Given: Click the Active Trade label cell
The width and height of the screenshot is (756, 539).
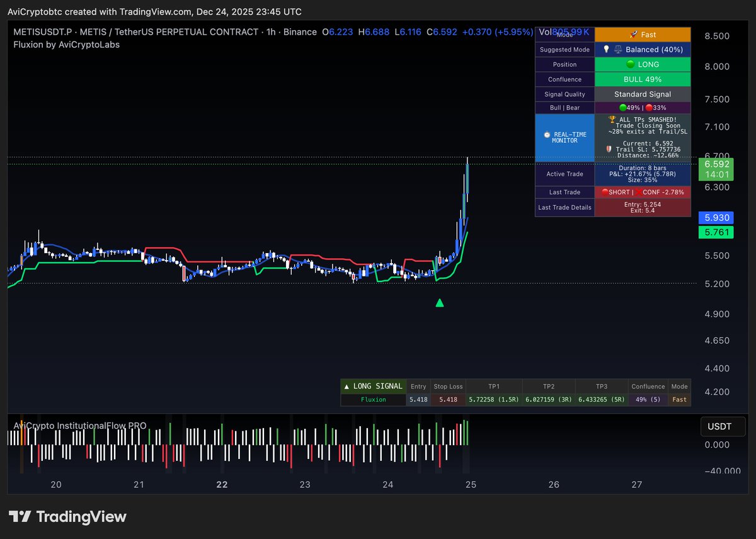Looking at the screenshot, I should pos(565,174).
